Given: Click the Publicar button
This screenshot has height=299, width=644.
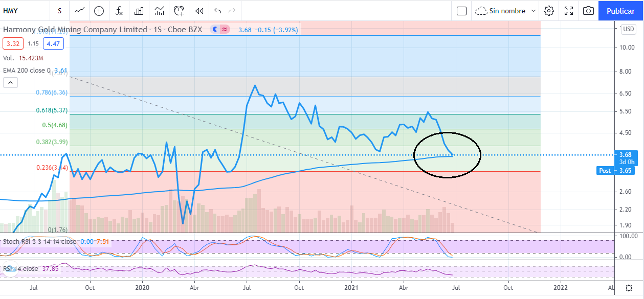Looking at the screenshot, I should [x=620, y=11].
